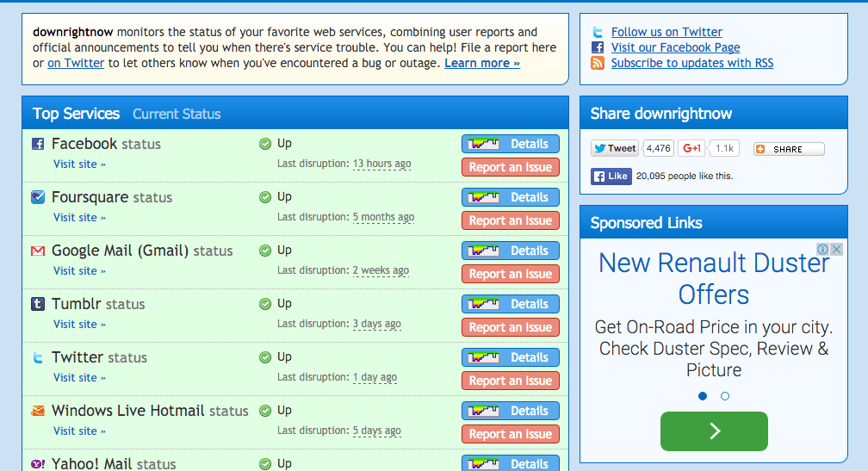Visit site link under Twitter status

79,378
